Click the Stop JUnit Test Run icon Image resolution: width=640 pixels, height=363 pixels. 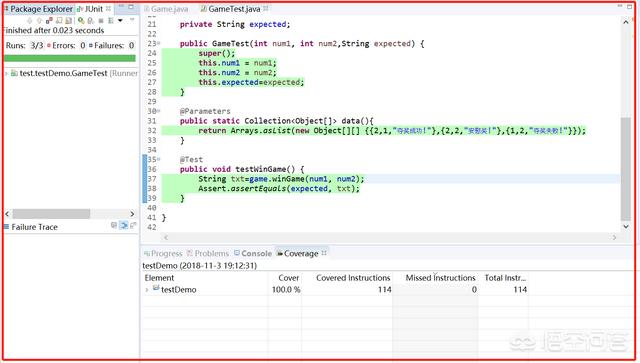(101, 20)
